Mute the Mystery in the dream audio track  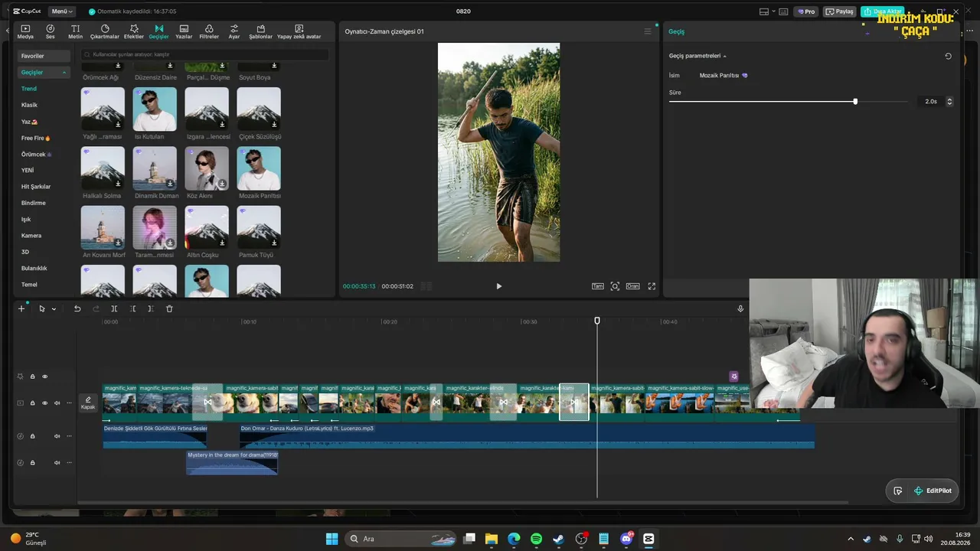[57, 463]
